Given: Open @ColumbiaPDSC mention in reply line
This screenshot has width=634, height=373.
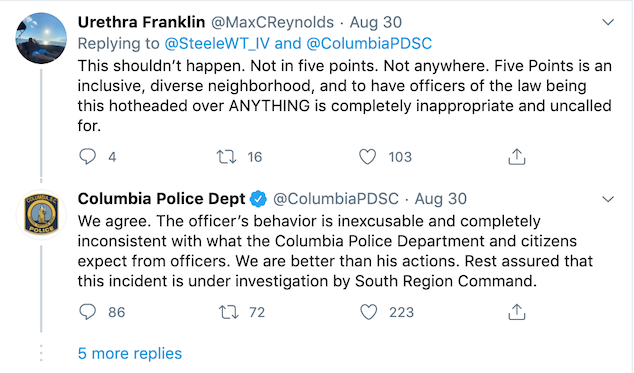Looking at the screenshot, I should click(369, 43).
